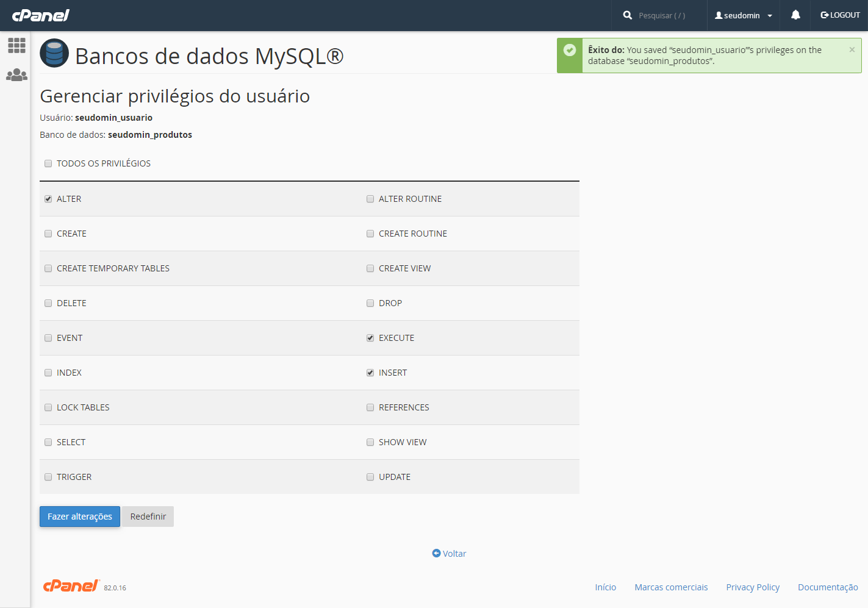868x608 pixels.
Task: Click the MySQL database icon
Action: pos(54,53)
